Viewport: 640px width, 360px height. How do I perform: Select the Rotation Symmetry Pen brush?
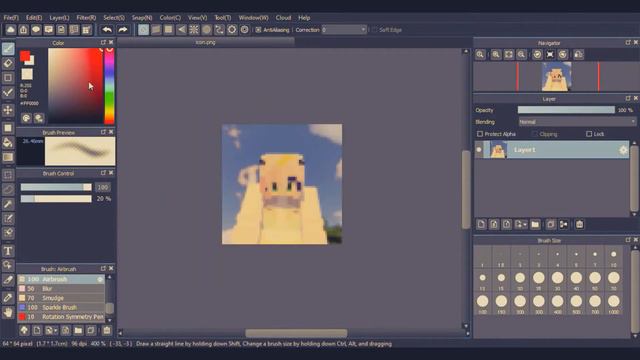click(x=61, y=317)
